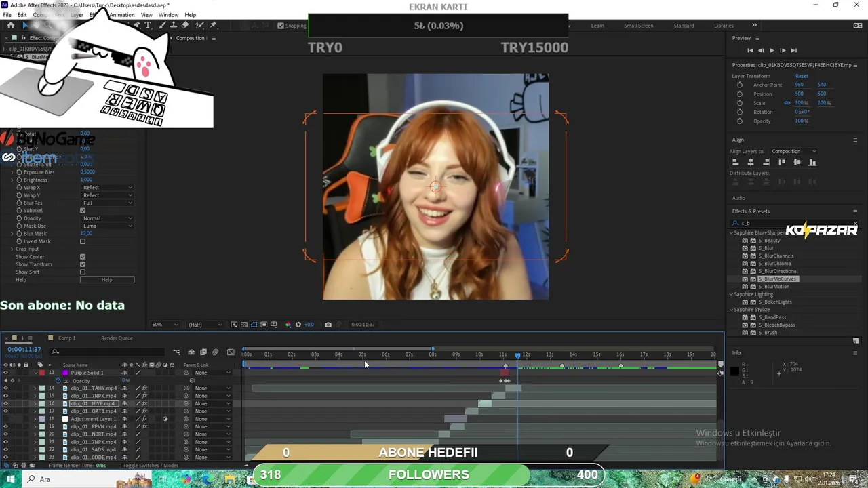Viewport: 868px width, 488px height.
Task: Hide layer 14 clip_01...TAHY.mp4
Action: (x=5, y=388)
